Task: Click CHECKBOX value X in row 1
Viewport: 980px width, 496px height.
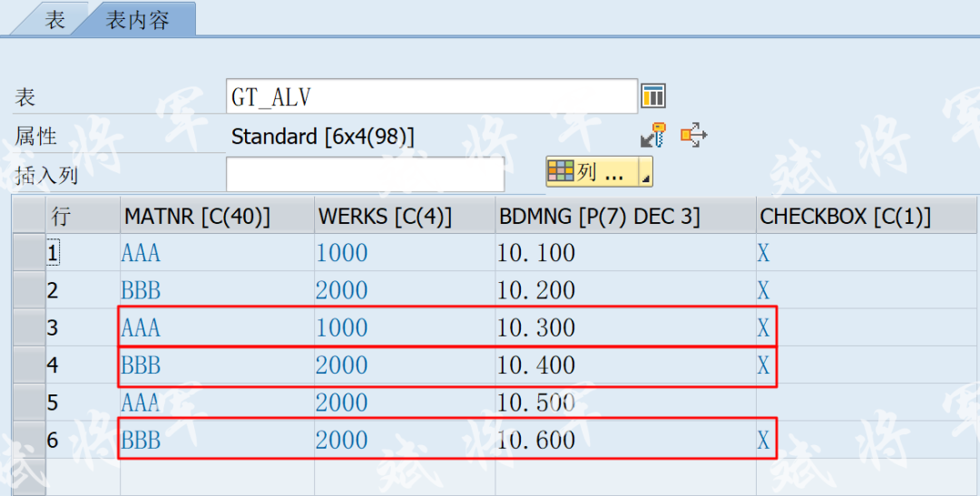Action: tap(763, 253)
